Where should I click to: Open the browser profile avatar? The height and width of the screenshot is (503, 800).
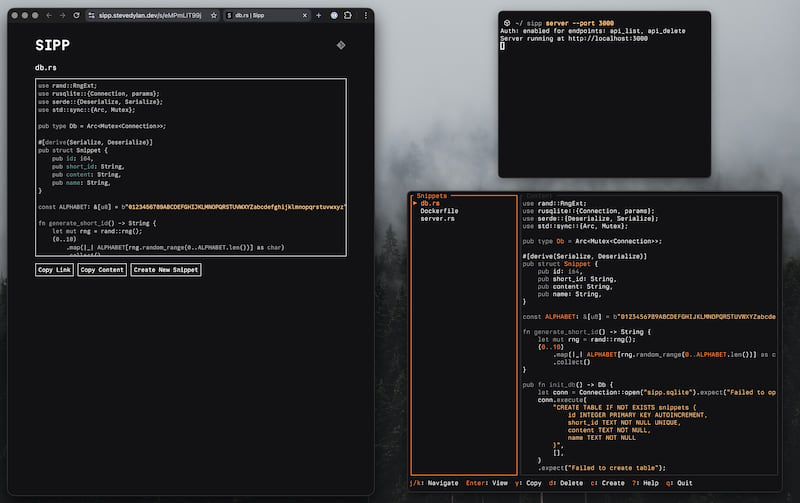point(333,16)
